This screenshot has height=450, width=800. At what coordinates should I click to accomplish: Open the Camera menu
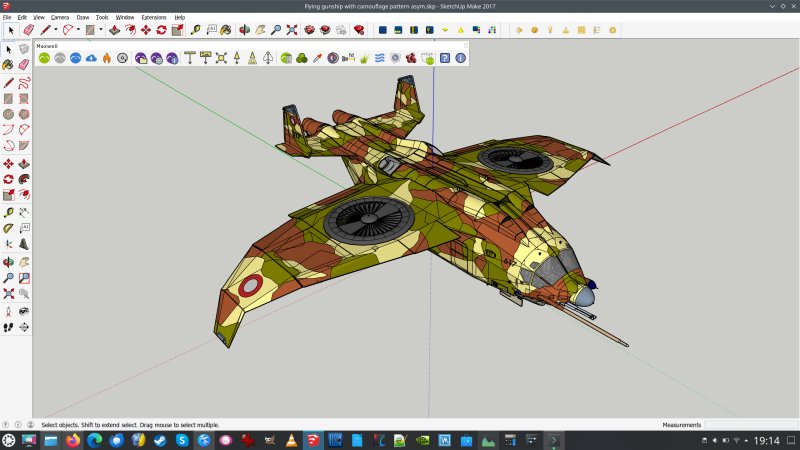tap(60, 17)
